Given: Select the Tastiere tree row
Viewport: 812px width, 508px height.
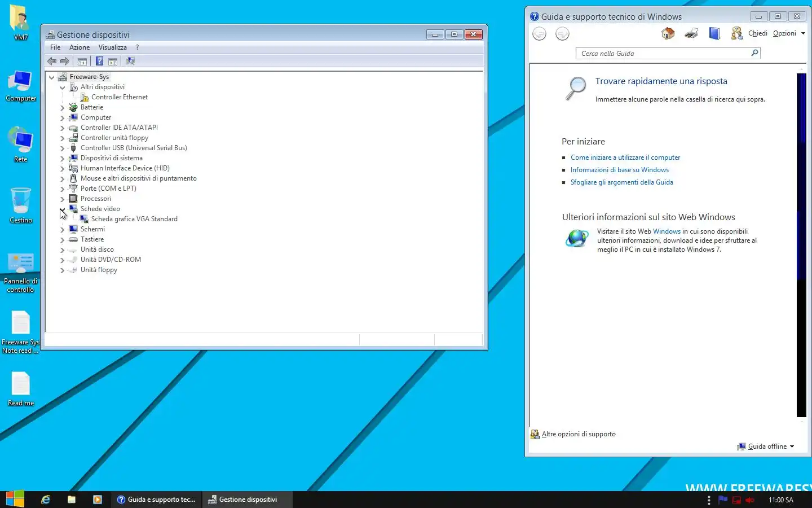Looking at the screenshot, I should pyautogui.click(x=92, y=239).
